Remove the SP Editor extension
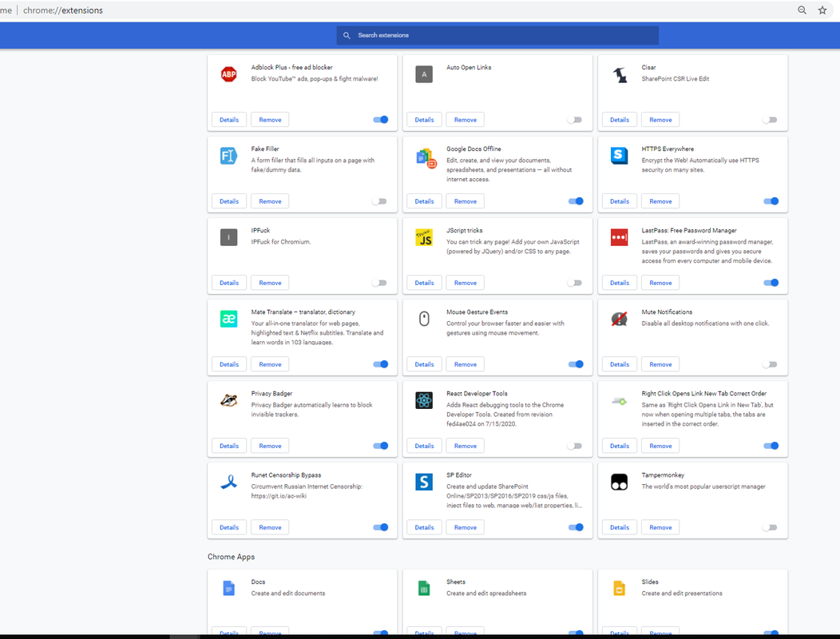This screenshot has height=639, width=840. [465, 527]
